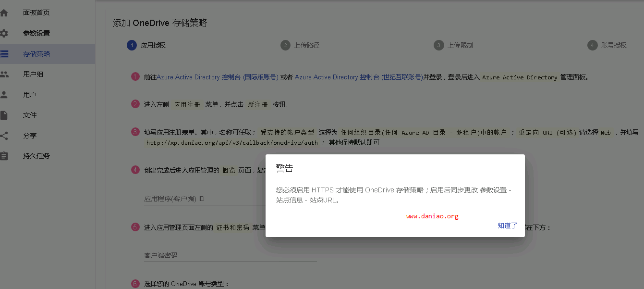Click the HTTPS warning message text
Viewport: 644px width, 289px height.
394,195
